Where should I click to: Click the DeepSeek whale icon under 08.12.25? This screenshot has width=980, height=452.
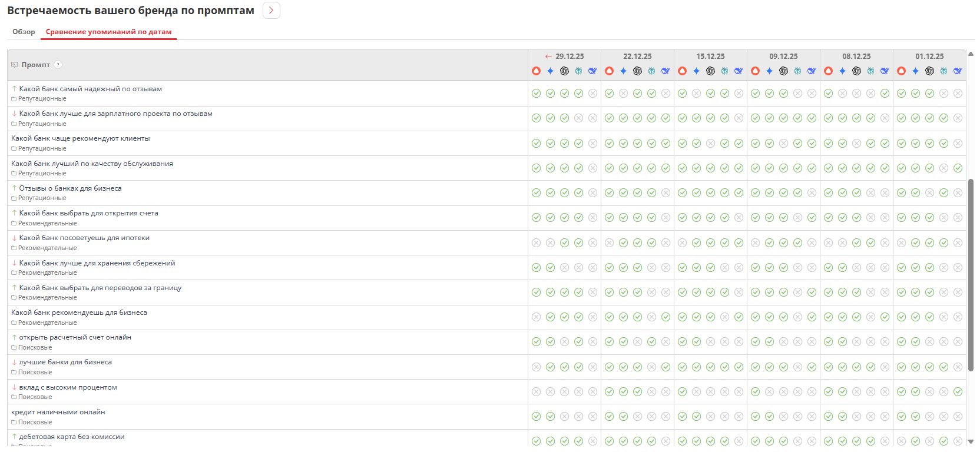[885, 71]
